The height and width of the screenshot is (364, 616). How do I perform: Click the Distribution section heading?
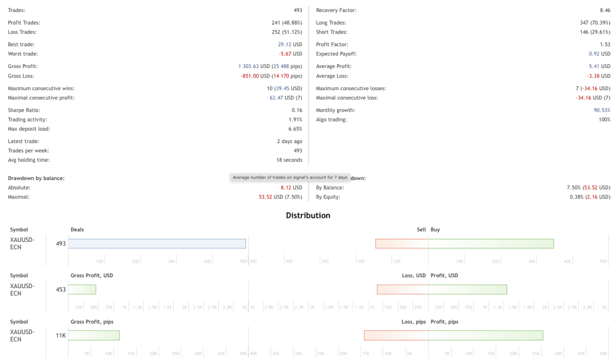tap(308, 215)
